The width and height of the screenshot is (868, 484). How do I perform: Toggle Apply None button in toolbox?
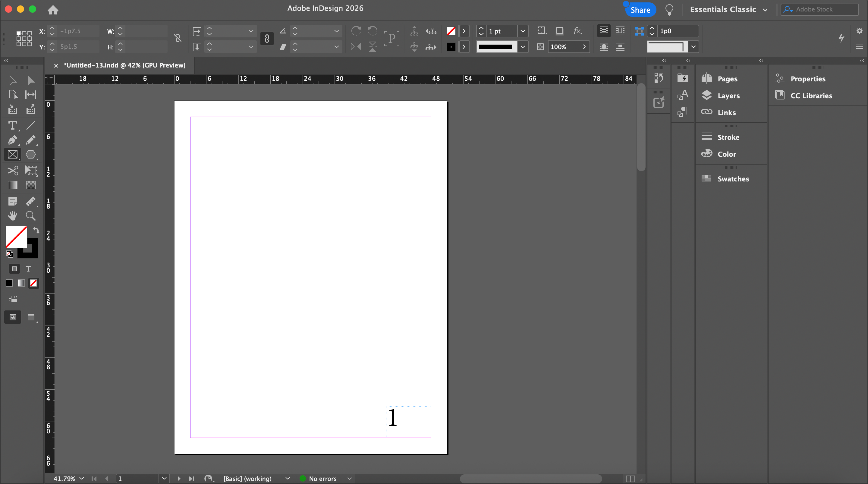(33, 283)
